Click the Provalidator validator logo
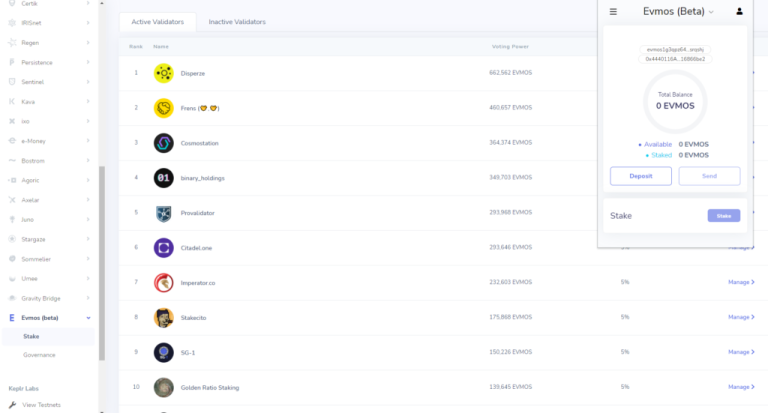The height and width of the screenshot is (413, 768). (164, 213)
